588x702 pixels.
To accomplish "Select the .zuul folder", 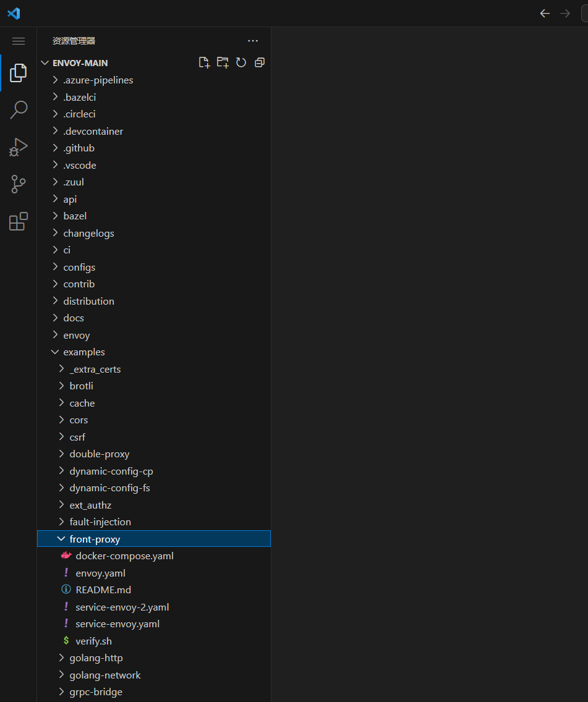I will 154,182.
